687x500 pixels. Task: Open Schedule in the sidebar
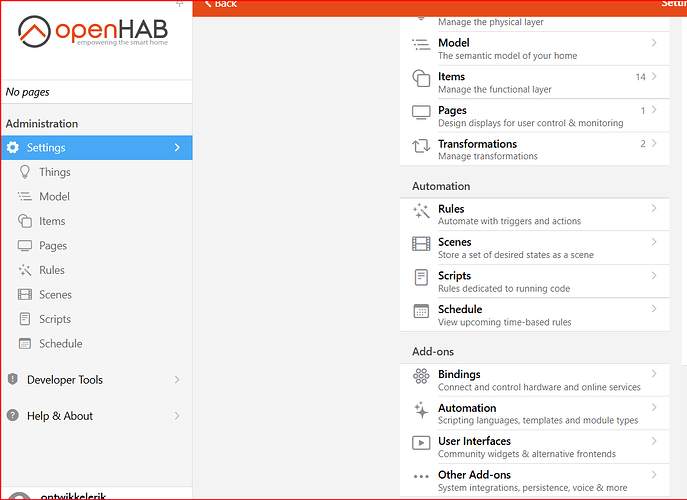pyautogui.click(x=96, y=344)
